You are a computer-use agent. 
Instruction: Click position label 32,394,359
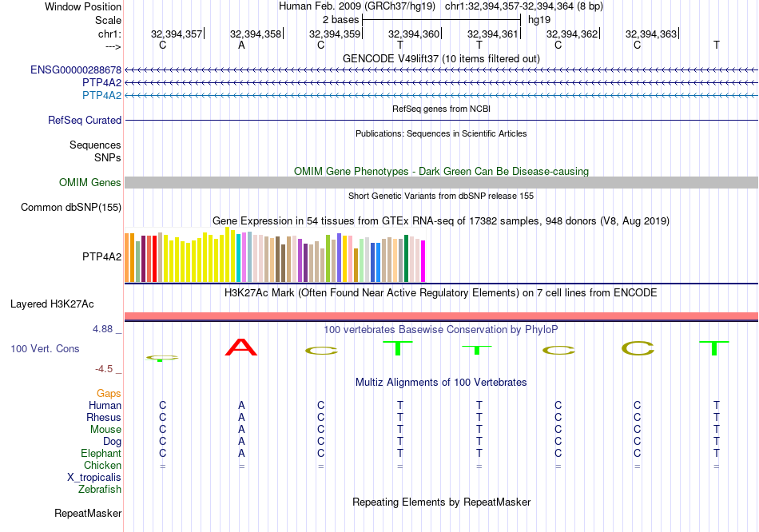[335, 34]
